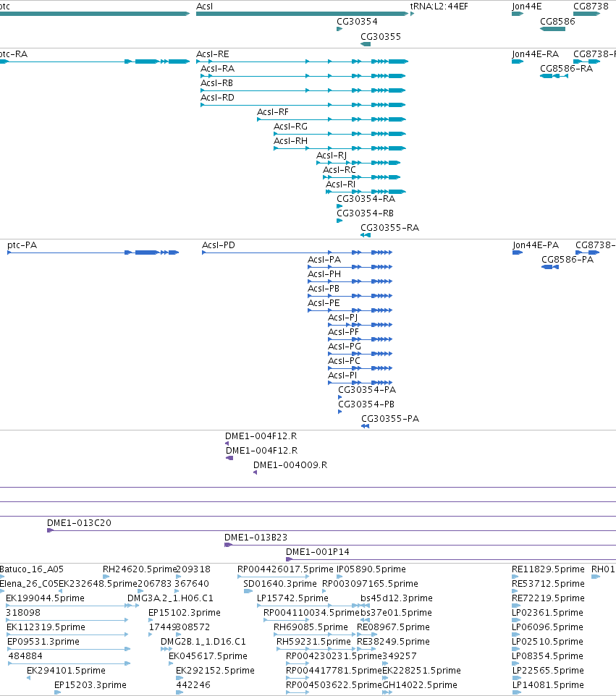Select the CG8586-PA label

[x=568, y=260]
